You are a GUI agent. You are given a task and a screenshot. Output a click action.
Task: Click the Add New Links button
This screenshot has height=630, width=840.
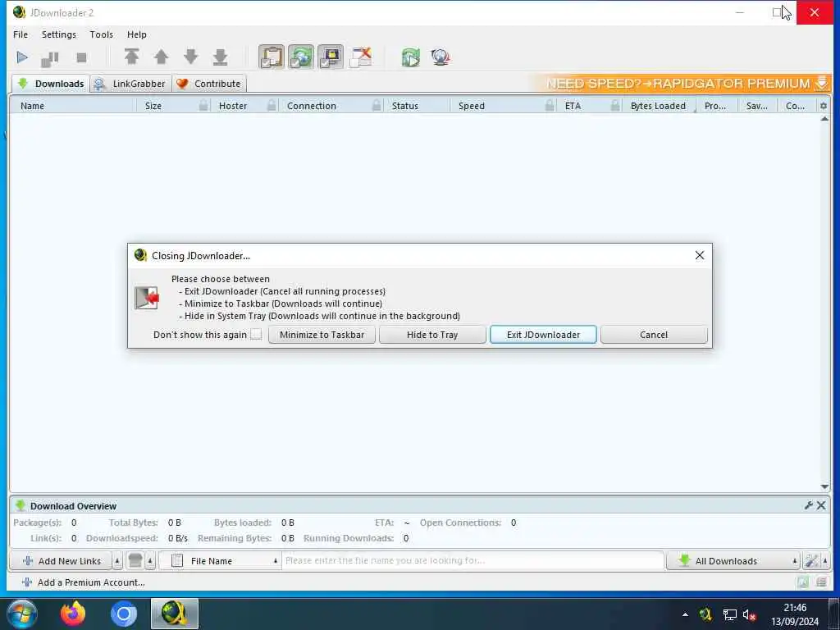pos(61,561)
